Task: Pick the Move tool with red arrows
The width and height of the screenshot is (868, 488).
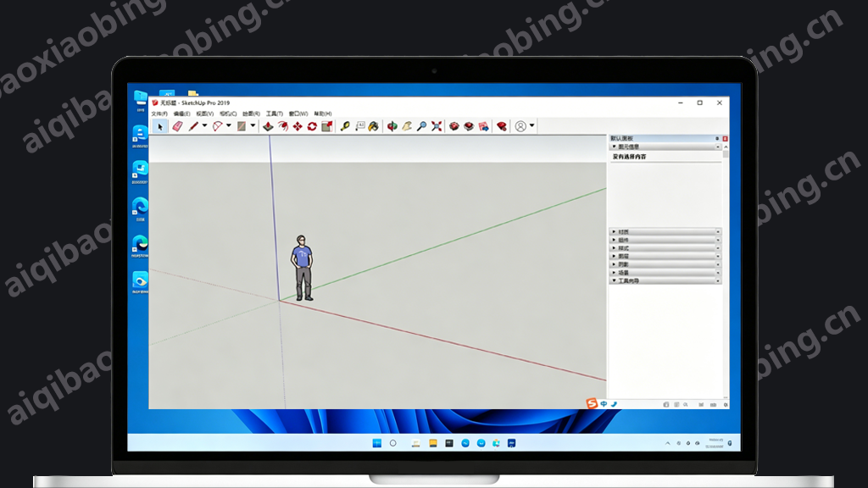Action: click(298, 127)
